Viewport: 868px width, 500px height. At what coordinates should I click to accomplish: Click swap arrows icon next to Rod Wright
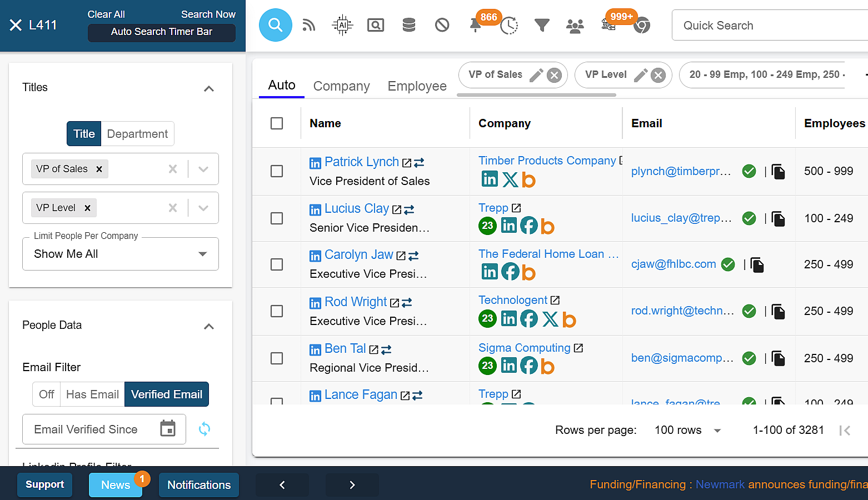click(x=407, y=303)
